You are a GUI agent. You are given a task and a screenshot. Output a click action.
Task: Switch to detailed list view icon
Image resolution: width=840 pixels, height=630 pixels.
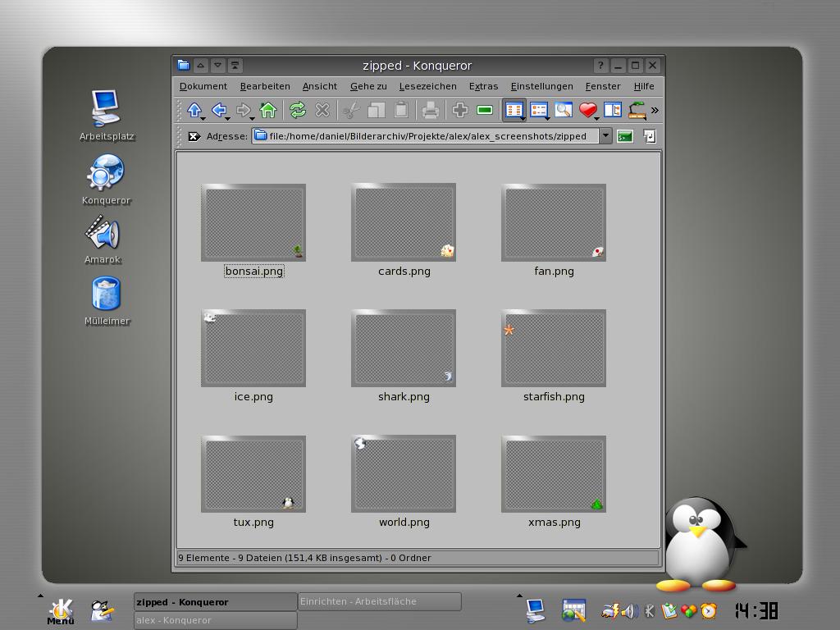538,109
